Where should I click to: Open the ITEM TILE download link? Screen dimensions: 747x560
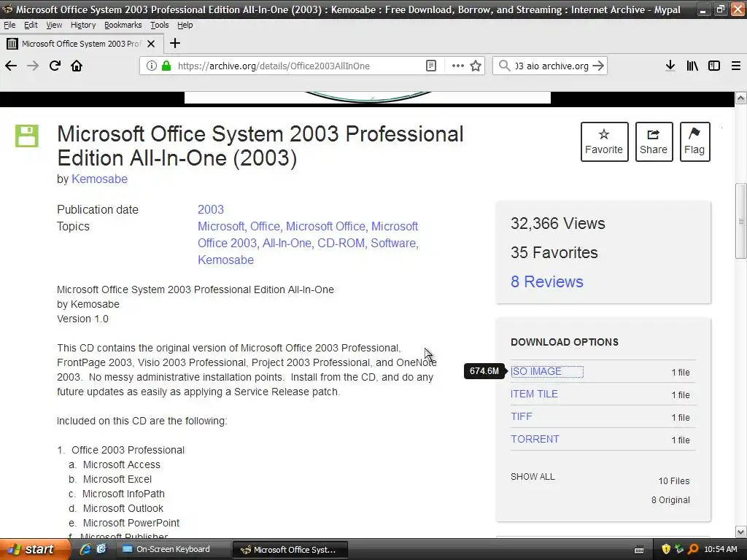tap(534, 394)
